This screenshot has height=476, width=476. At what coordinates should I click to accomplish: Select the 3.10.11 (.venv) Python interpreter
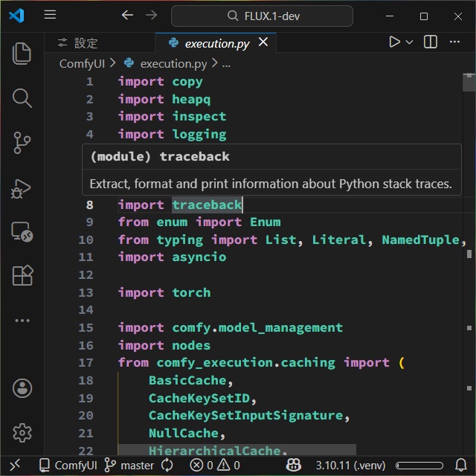[x=350, y=466]
